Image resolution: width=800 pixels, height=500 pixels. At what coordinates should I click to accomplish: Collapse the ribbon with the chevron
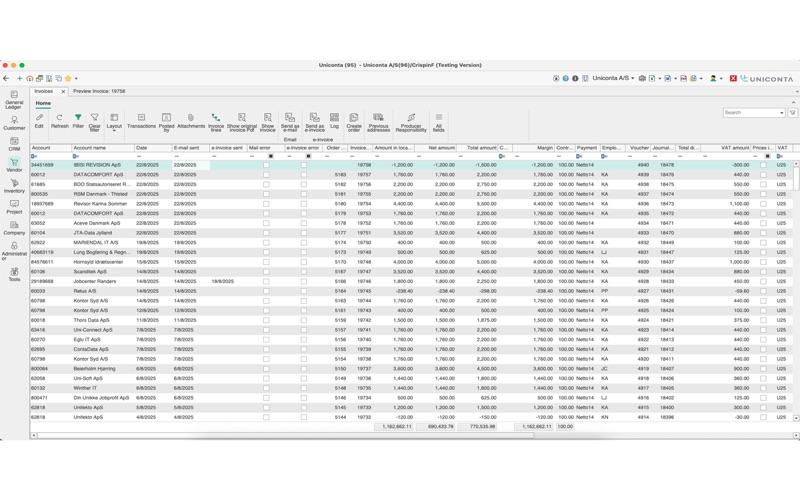pyautogui.click(x=793, y=103)
